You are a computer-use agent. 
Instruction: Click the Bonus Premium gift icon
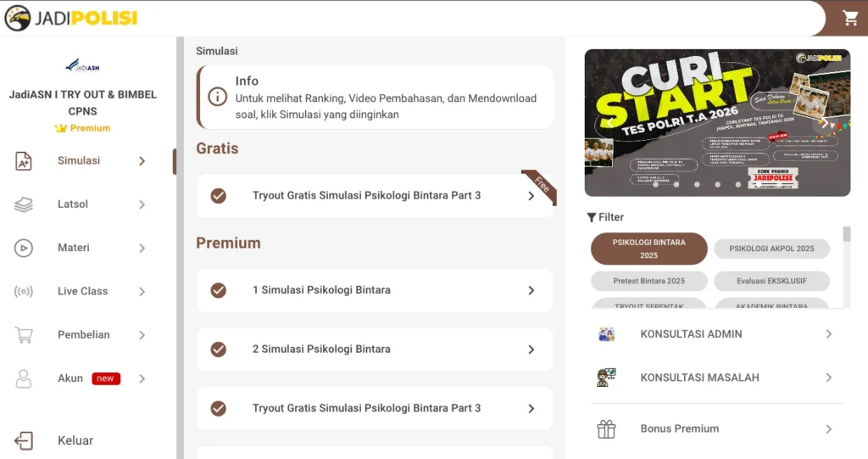pyautogui.click(x=606, y=429)
